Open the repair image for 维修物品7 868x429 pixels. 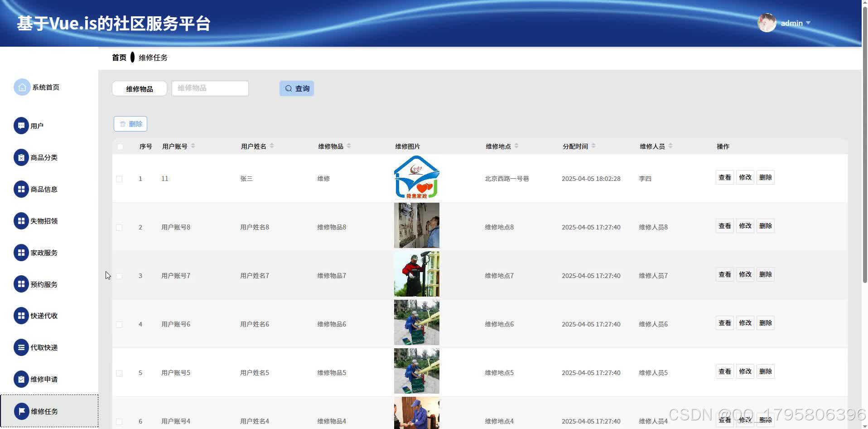point(417,274)
